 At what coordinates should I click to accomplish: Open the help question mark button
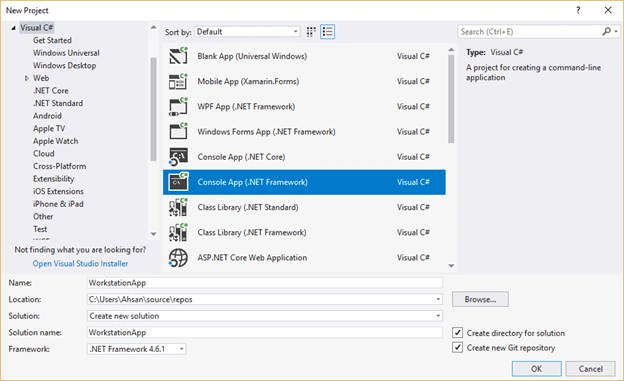tap(578, 10)
